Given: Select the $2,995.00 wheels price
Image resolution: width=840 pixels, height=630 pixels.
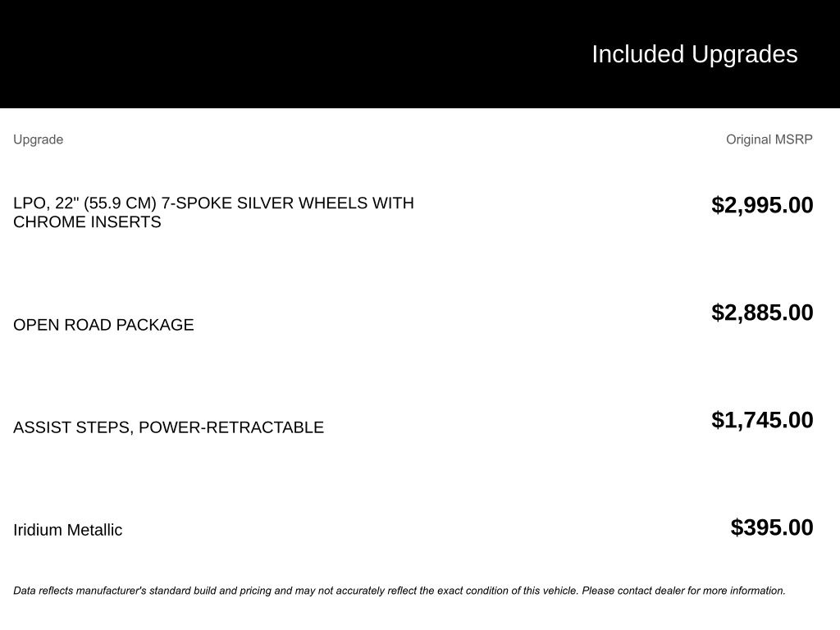Looking at the screenshot, I should coord(762,205).
